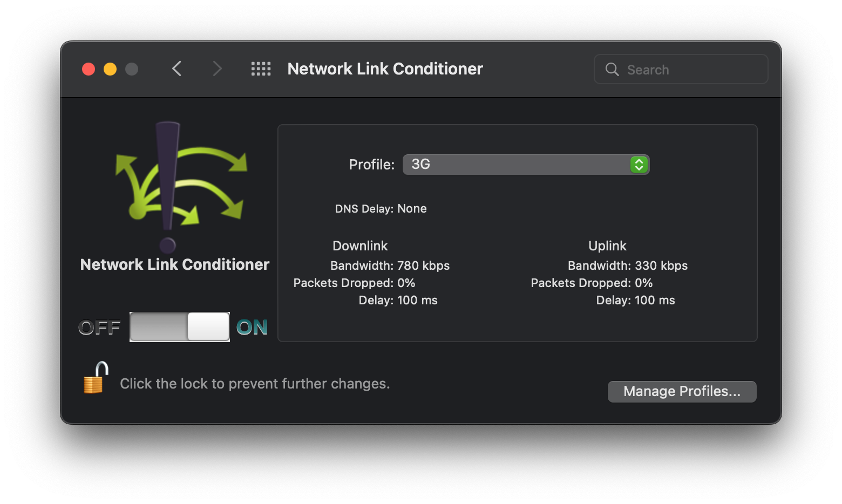Click Downlink Packets Dropped 0% text

[354, 283]
